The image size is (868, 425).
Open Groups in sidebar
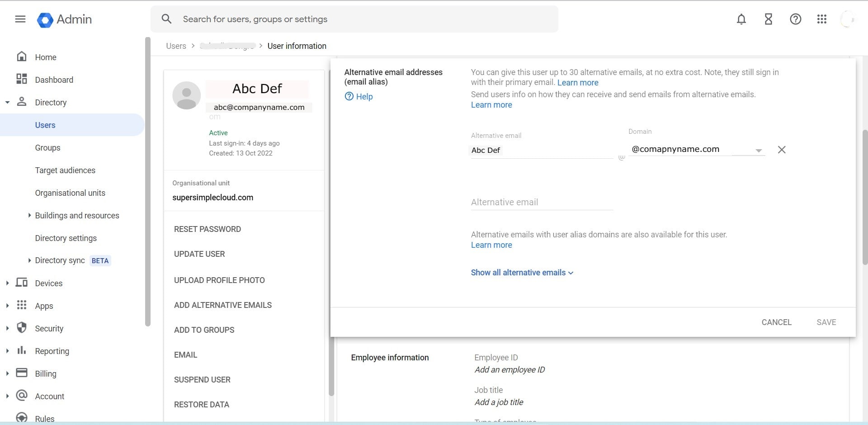47,148
